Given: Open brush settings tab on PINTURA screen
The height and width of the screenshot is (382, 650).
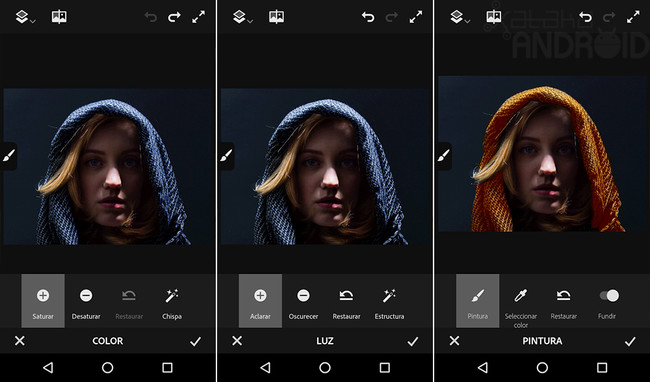Looking at the screenshot, I should [443, 156].
